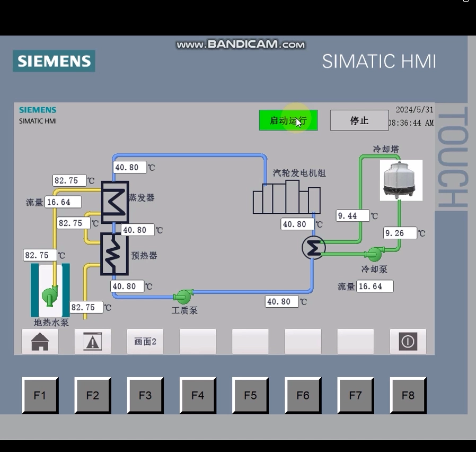Click the 汽轮发电机组 label text

tap(299, 173)
